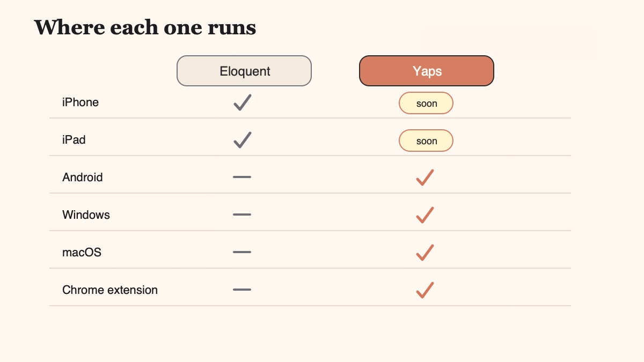
Task: Click the Yaps checkmark in the Windows row
Action: 425,215
